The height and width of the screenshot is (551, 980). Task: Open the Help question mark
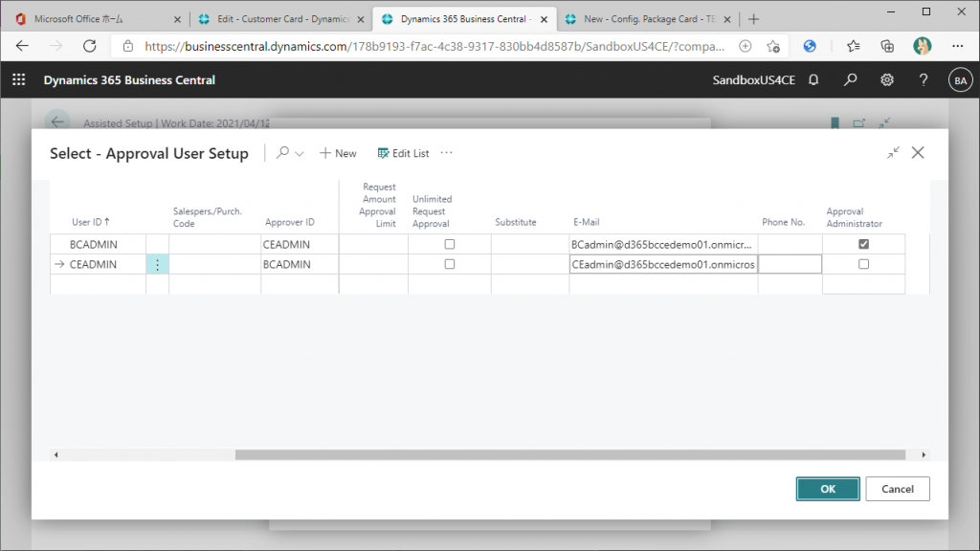[x=924, y=80]
